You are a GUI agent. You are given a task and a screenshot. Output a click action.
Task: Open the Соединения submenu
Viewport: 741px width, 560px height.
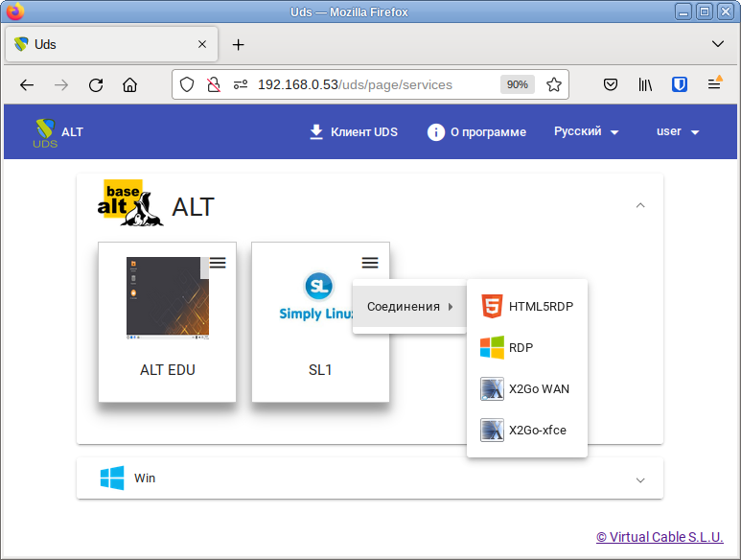click(409, 307)
